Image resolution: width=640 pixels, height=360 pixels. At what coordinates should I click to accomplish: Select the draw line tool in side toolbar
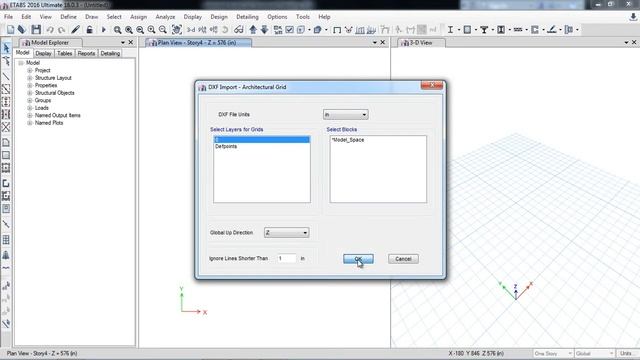6,76
